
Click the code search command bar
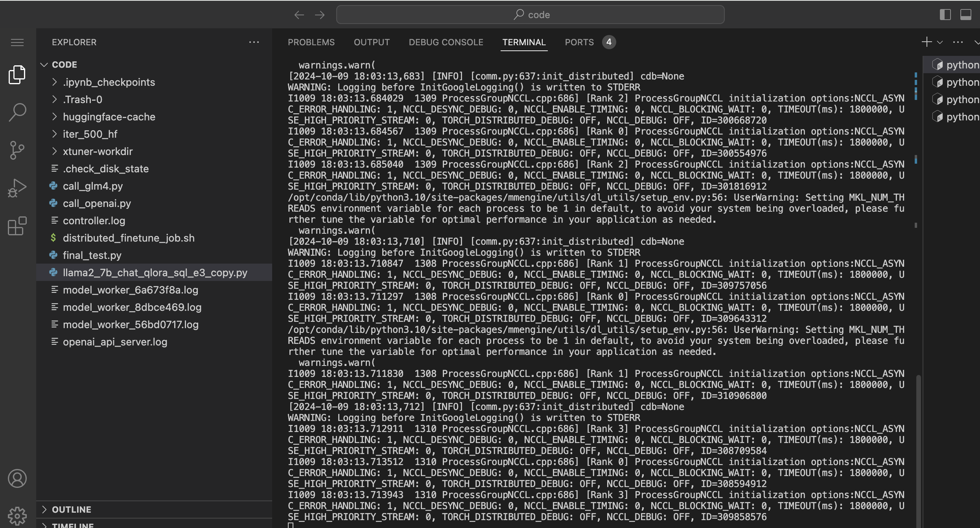(x=530, y=15)
